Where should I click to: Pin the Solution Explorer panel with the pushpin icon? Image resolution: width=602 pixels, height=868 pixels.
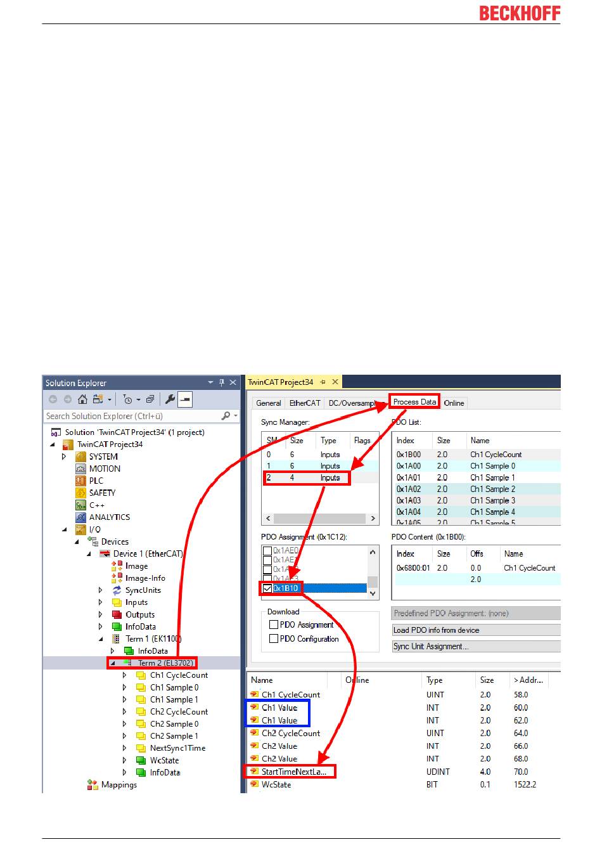click(222, 382)
